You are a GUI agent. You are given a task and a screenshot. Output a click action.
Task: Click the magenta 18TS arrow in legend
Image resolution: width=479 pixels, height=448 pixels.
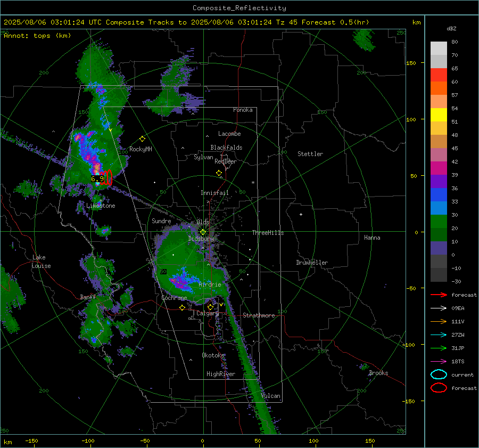(439, 362)
